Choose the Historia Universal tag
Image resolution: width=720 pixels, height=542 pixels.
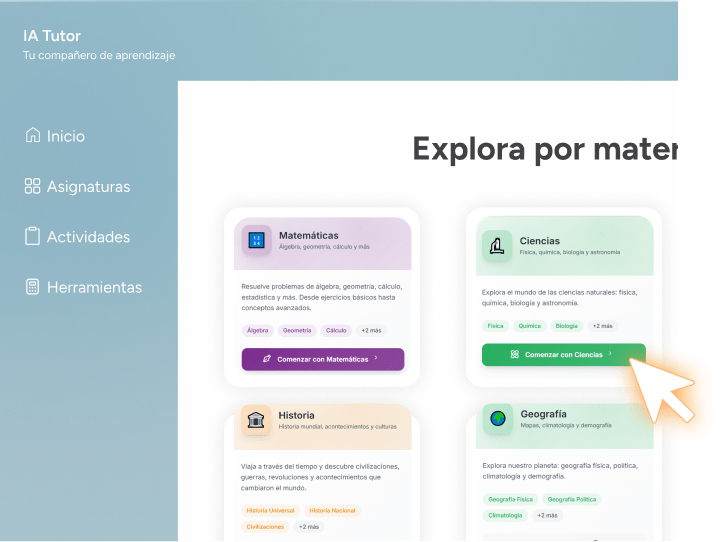pyautogui.click(x=271, y=511)
